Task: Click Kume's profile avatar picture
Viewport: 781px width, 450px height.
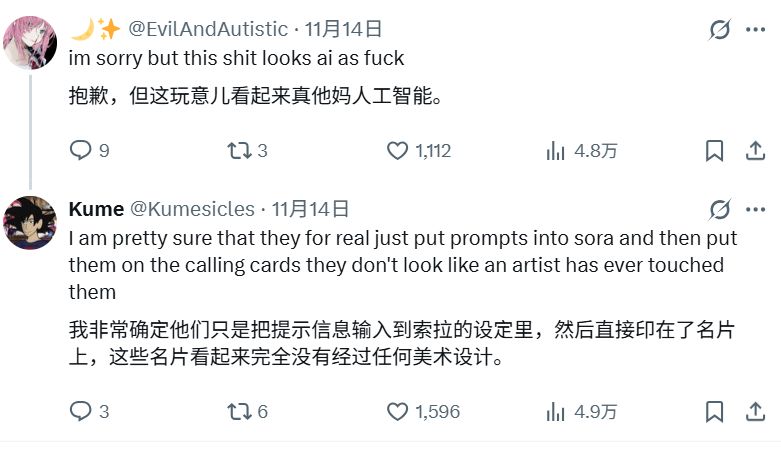Action: pyautogui.click(x=30, y=222)
